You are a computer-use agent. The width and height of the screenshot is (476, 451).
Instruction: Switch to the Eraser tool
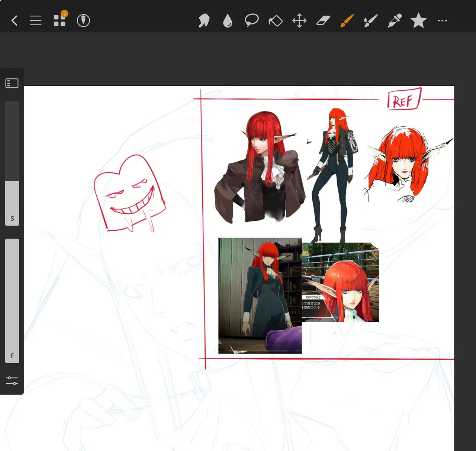[x=323, y=20]
